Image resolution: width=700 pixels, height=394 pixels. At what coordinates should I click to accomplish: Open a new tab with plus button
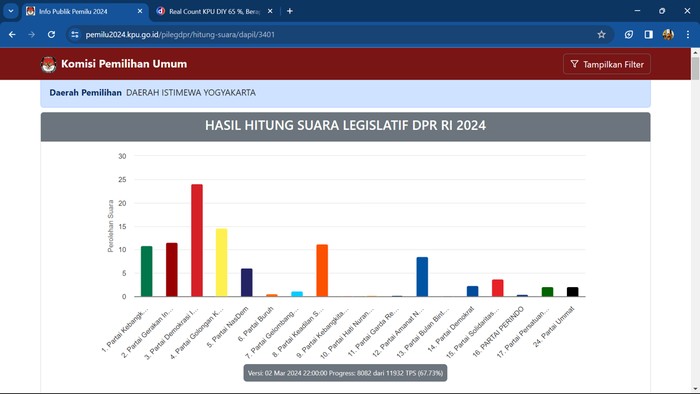[x=290, y=11]
